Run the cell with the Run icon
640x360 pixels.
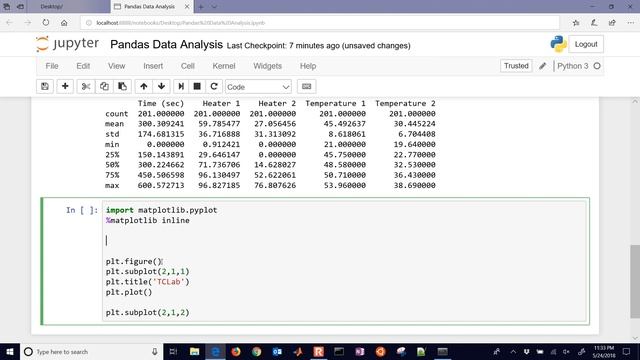181,87
